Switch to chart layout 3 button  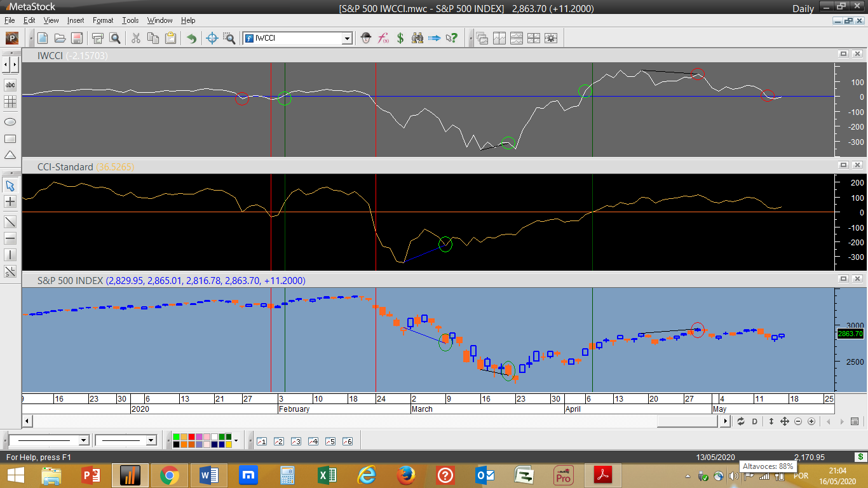click(295, 441)
